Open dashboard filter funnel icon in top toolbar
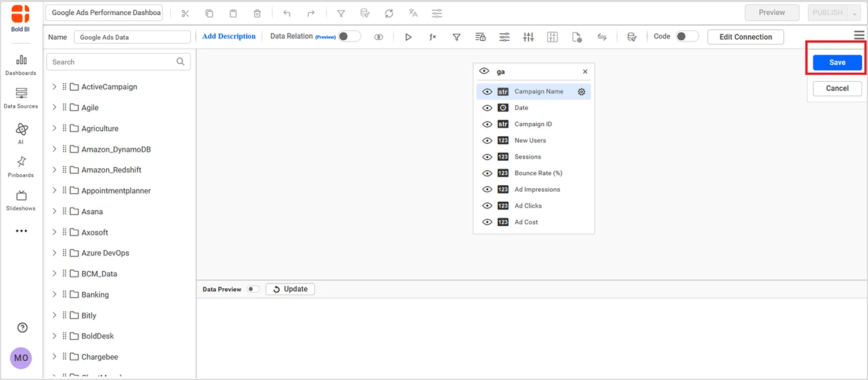868x380 pixels. pos(341,13)
